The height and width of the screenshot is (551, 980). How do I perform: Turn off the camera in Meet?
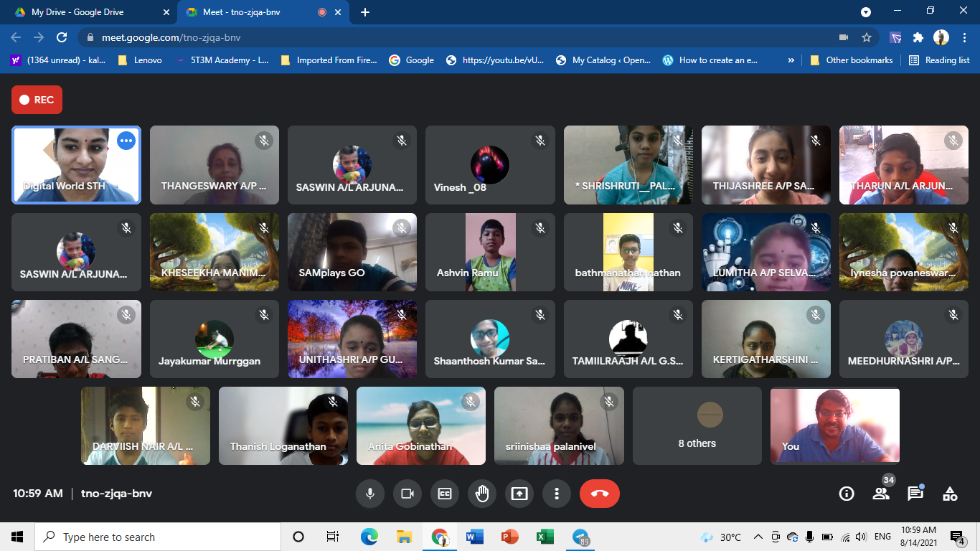click(407, 494)
